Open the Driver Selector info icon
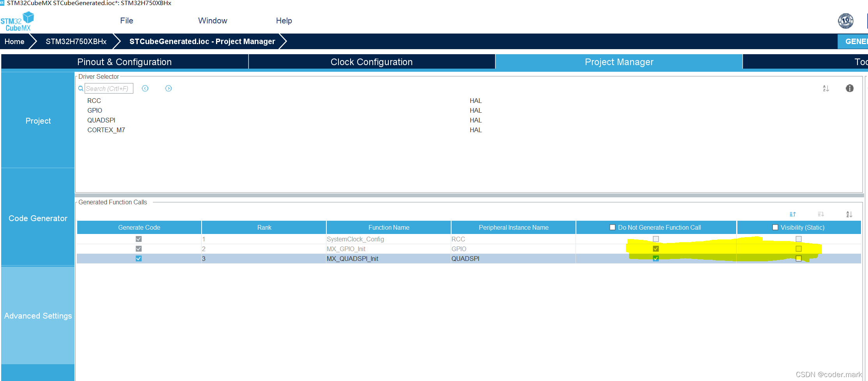 [x=850, y=89]
